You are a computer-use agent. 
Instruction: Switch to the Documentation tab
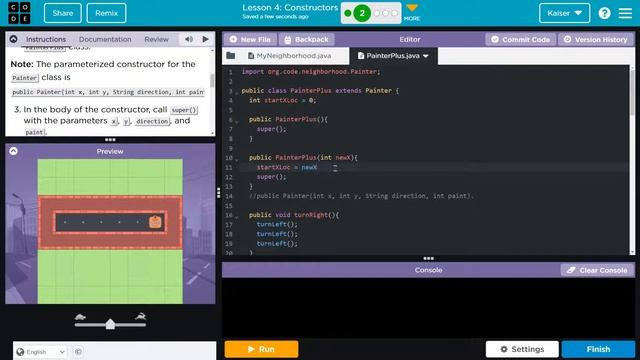(105, 39)
